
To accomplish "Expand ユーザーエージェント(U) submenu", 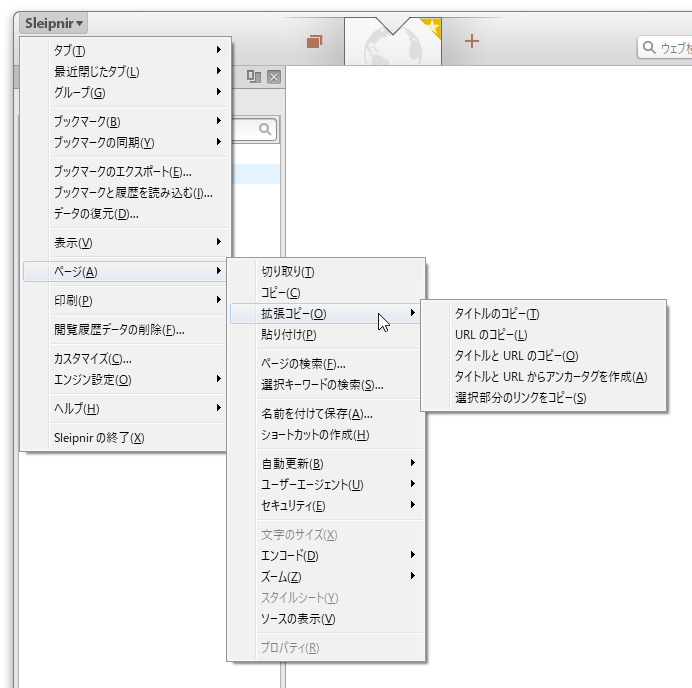I will pos(326,485).
